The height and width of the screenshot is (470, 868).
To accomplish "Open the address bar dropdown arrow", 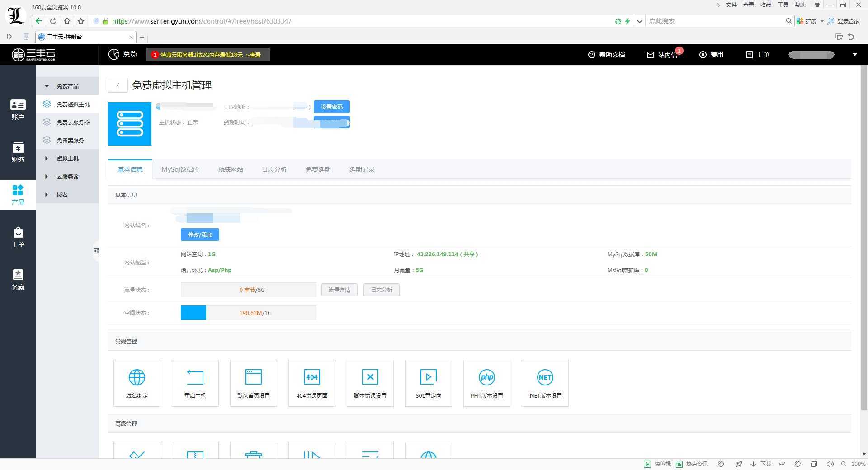I will click(639, 21).
